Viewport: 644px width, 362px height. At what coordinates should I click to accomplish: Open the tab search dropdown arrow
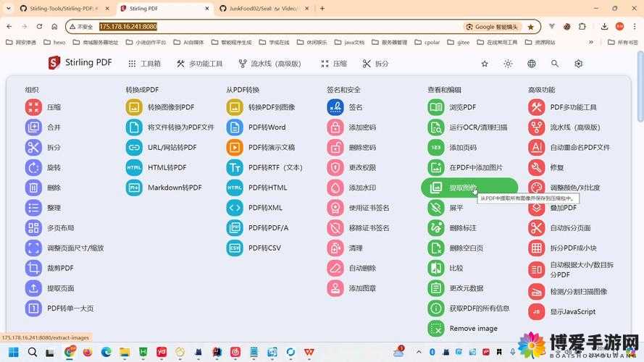point(8,8)
